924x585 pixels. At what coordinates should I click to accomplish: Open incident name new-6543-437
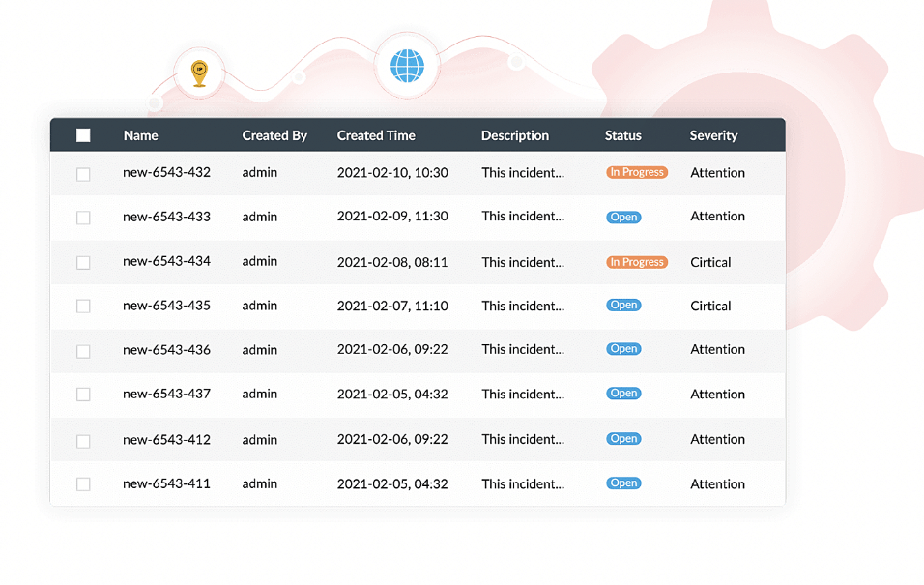pyautogui.click(x=166, y=394)
